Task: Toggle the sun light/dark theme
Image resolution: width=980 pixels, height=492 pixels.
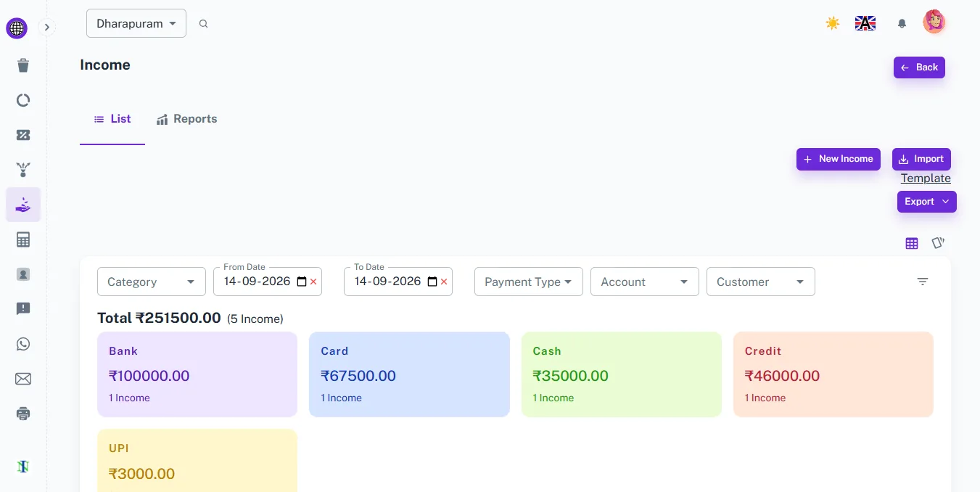Action: tap(833, 23)
